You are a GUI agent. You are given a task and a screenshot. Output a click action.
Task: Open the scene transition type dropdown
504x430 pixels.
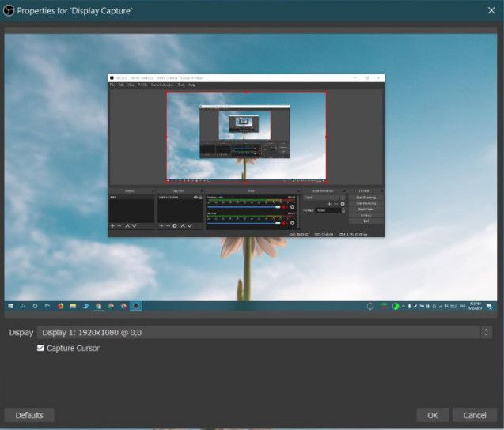tap(324, 198)
